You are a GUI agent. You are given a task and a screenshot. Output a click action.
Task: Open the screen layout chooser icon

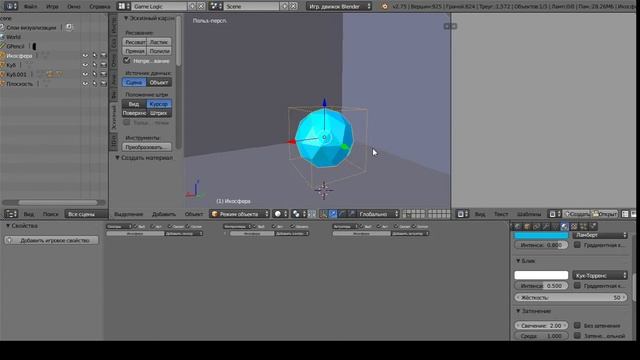coord(124,6)
